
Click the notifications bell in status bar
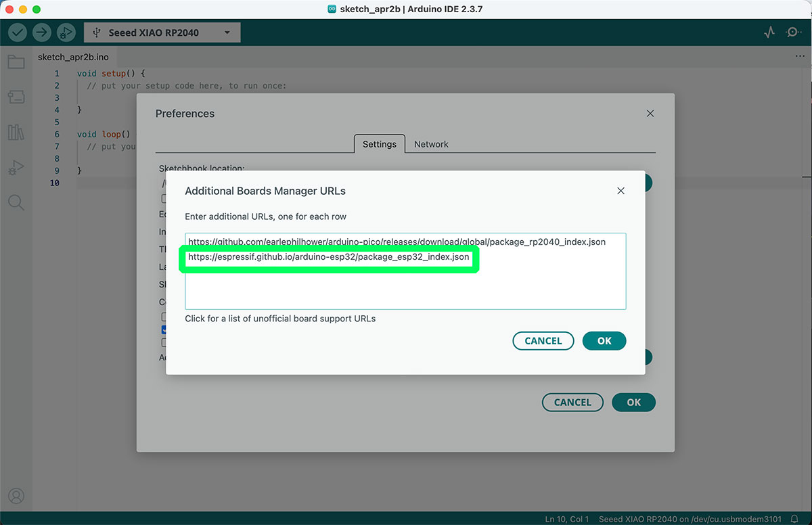tap(795, 519)
